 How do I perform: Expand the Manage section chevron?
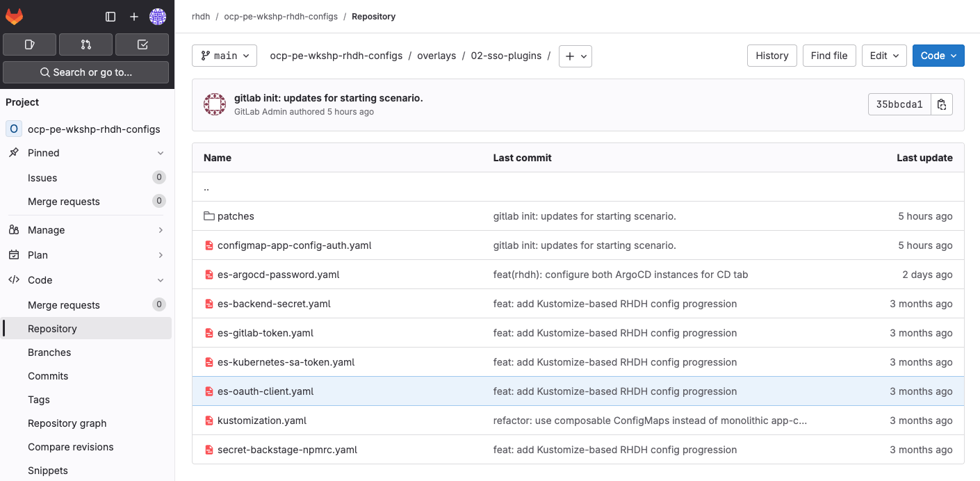pos(161,230)
